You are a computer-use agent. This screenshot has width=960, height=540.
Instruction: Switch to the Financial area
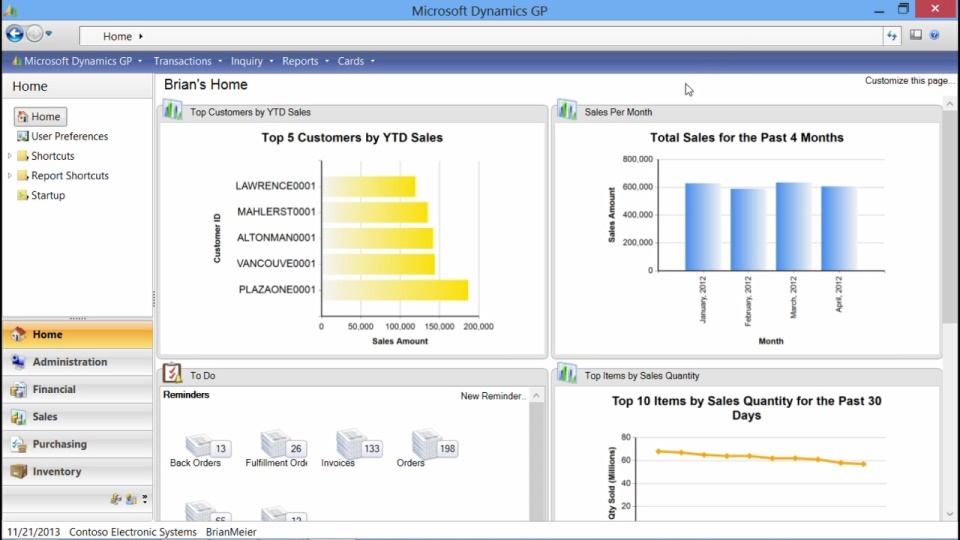(77, 389)
